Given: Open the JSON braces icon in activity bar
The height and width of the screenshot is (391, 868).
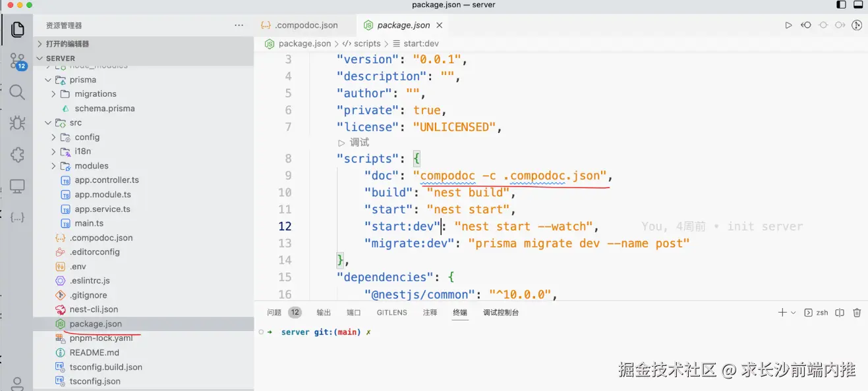Looking at the screenshot, I should click(17, 217).
